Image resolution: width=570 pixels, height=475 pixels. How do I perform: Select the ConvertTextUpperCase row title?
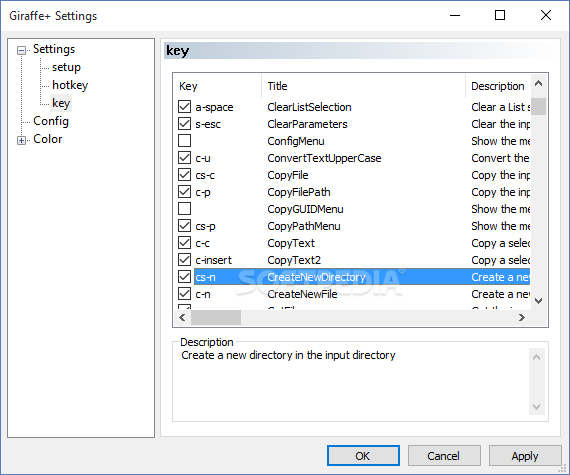[x=324, y=158]
